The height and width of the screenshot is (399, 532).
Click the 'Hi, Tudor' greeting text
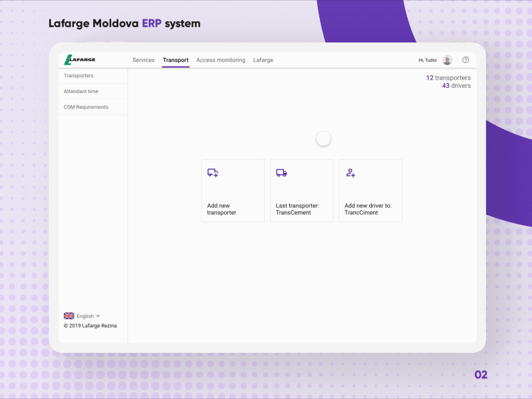[x=428, y=60]
